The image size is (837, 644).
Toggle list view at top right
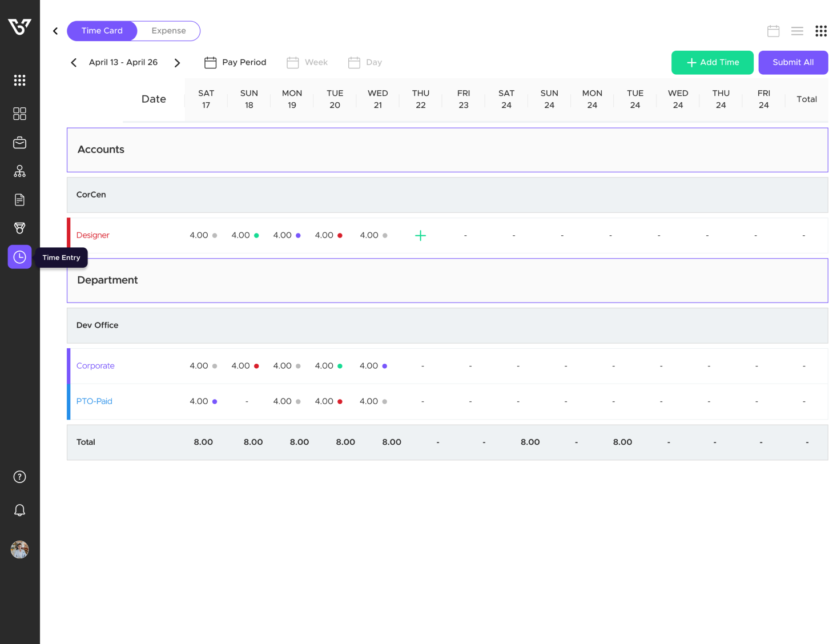click(x=797, y=31)
